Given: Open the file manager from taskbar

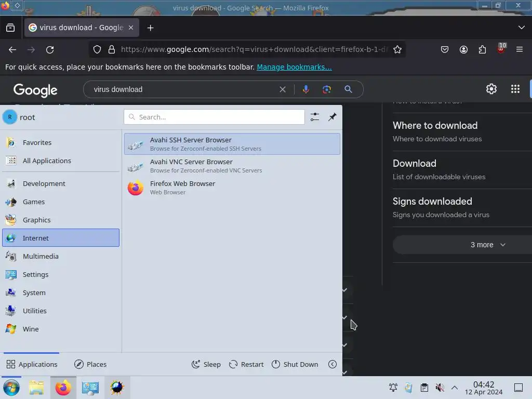Looking at the screenshot, I should (x=37, y=388).
